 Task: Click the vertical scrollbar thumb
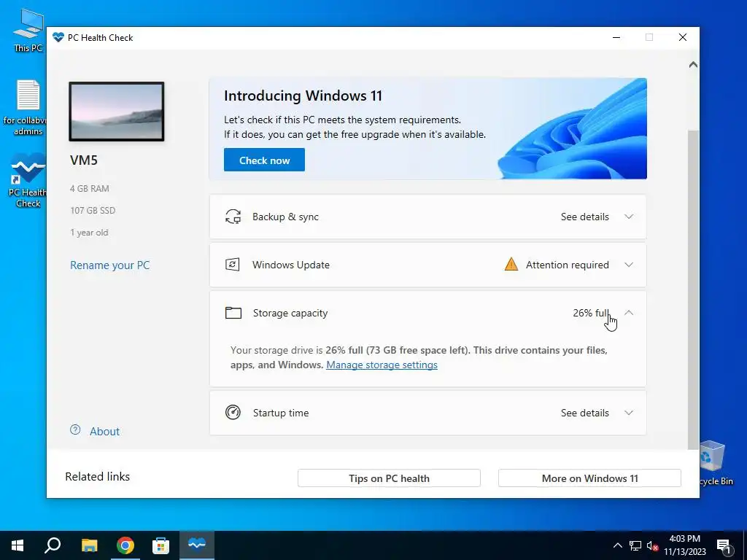[693, 289]
